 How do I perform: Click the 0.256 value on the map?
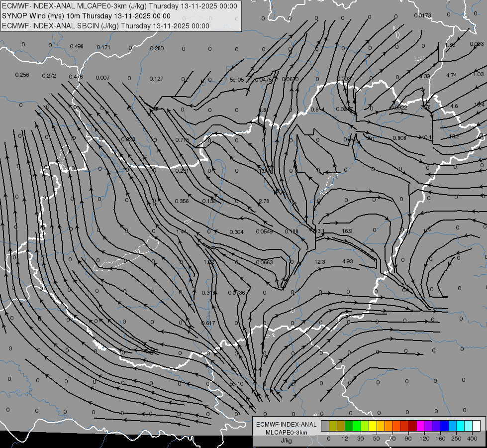pyautogui.click(x=22, y=75)
